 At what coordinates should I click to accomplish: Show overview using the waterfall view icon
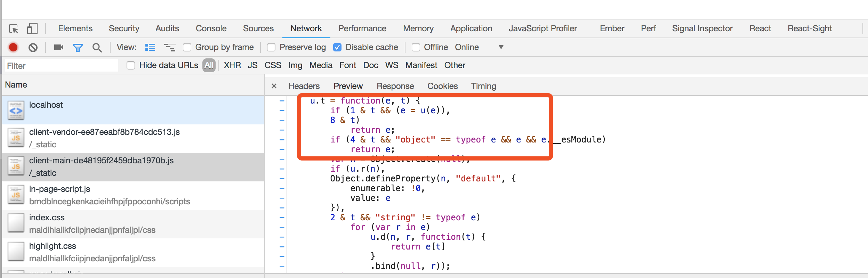(170, 47)
